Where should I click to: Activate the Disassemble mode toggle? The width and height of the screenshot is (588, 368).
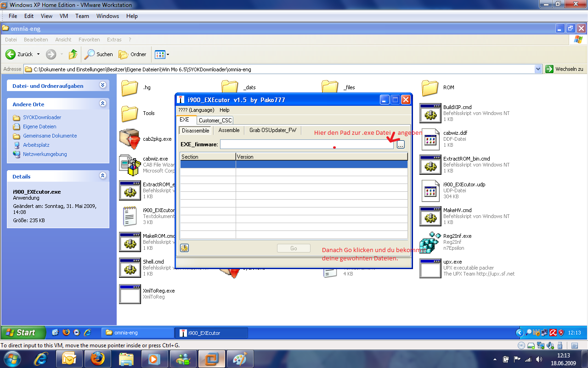pos(196,131)
